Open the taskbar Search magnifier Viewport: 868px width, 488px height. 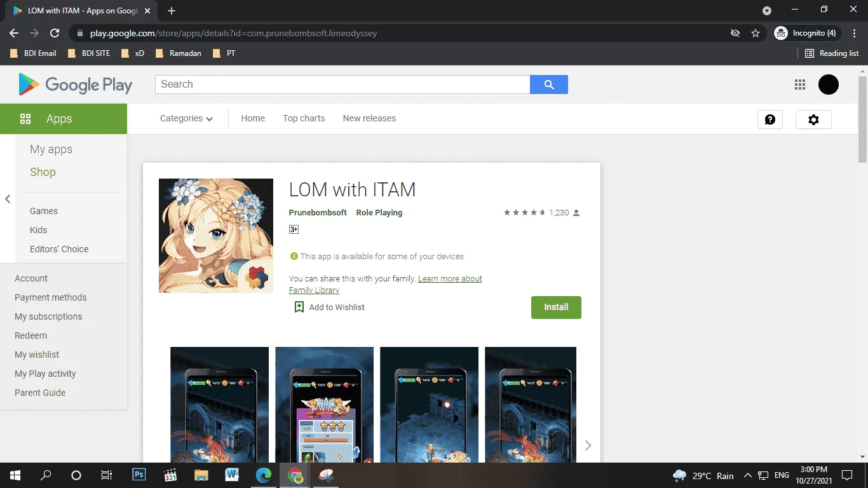pos(46,475)
